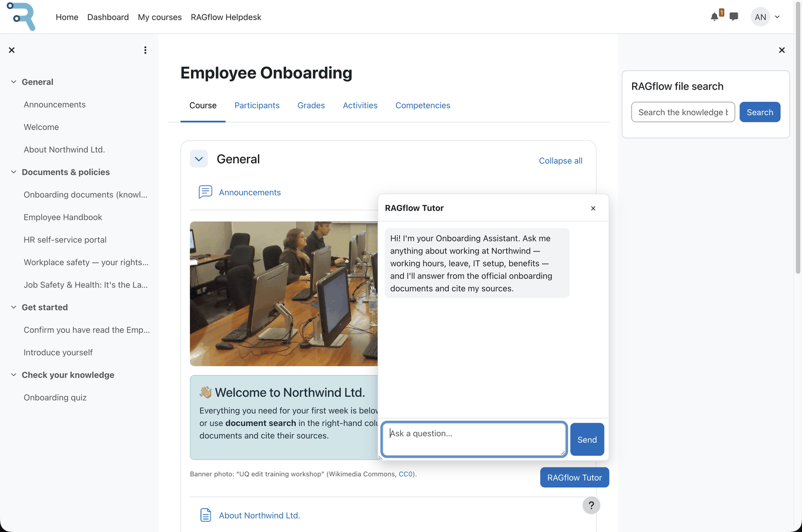Viewport: 802px width, 532px height.
Task: Click the Announcements forum icon
Action: pyautogui.click(x=206, y=192)
